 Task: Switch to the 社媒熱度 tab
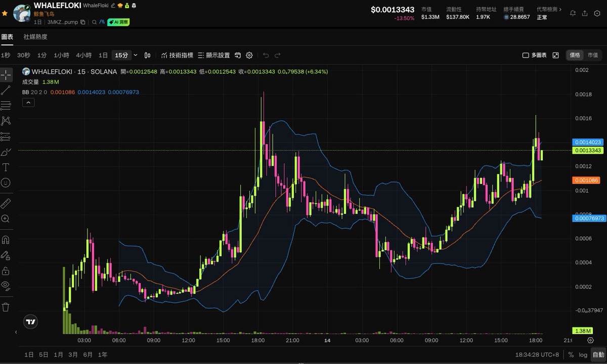[x=35, y=37]
